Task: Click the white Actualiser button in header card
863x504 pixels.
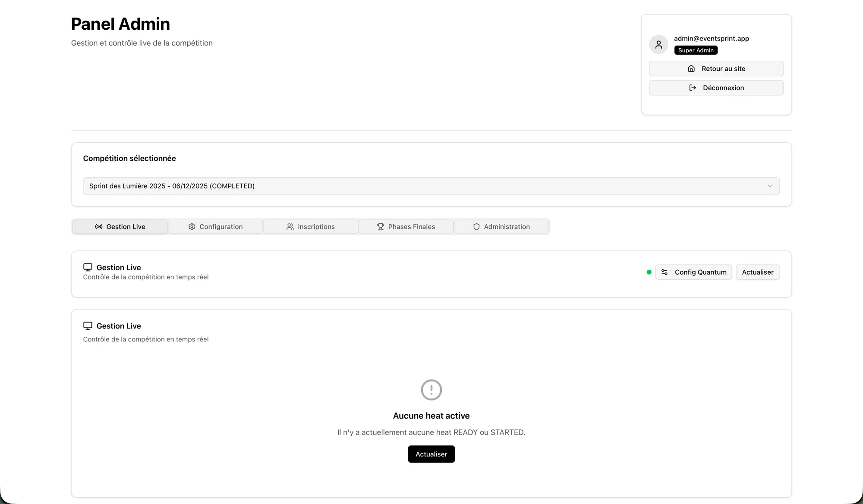Action: point(758,272)
